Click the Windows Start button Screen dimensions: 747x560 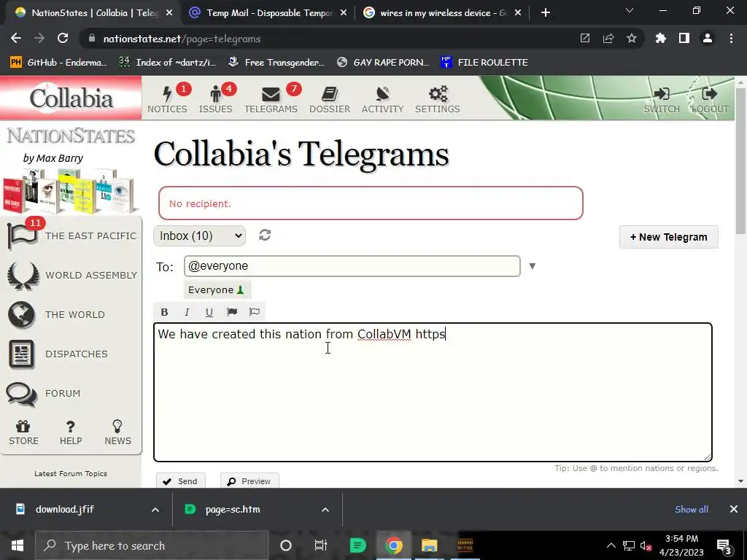pos(18,545)
